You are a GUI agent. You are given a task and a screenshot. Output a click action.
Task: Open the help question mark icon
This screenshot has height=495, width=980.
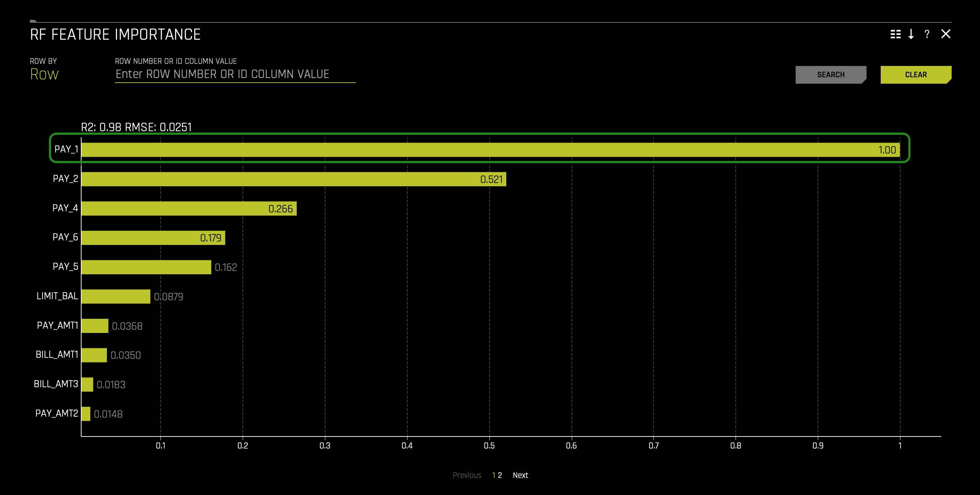927,34
